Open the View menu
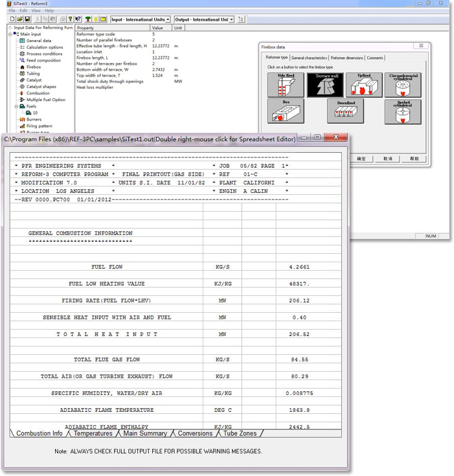The height and width of the screenshot is (476, 454). [x=36, y=10]
